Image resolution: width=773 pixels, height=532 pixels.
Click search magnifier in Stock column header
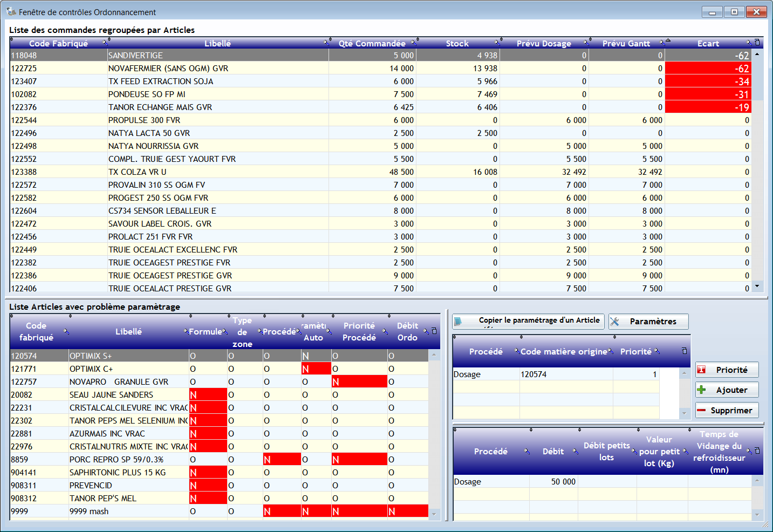(x=497, y=43)
